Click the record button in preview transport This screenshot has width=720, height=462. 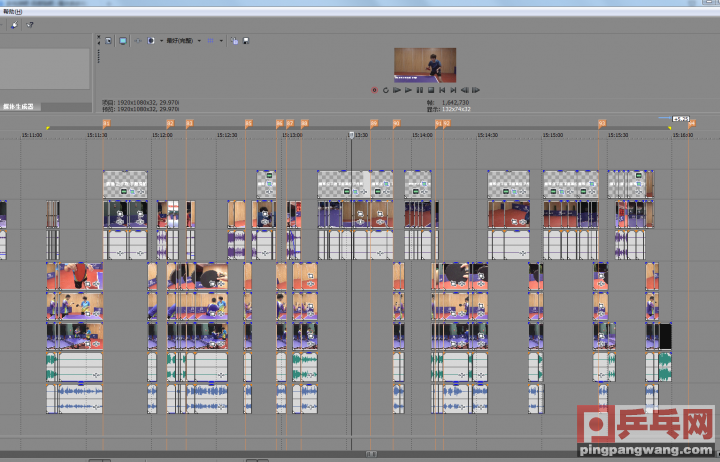pos(374,90)
